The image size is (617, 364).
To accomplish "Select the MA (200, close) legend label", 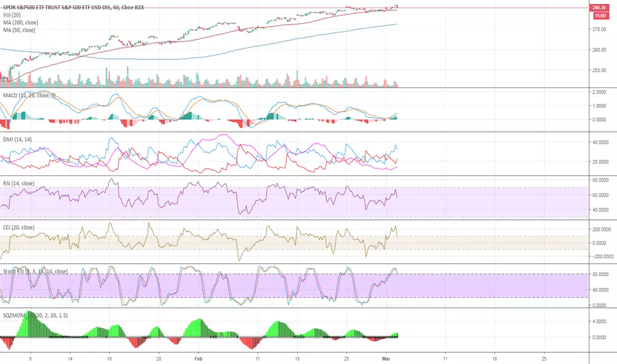I will (x=21, y=23).
